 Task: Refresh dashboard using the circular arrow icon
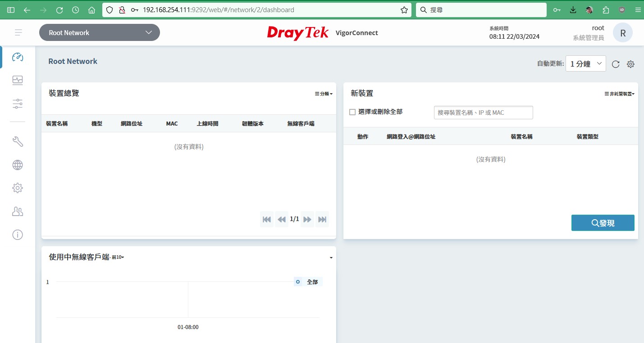[616, 64]
